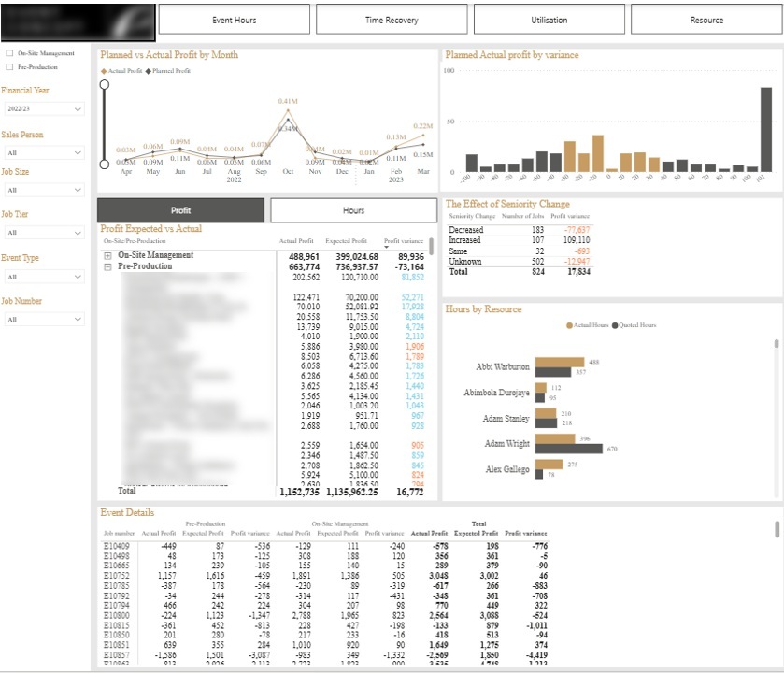Image resolution: width=784 pixels, height=673 pixels.
Task: Open the Utilisation page button
Action: click(549, 19)
